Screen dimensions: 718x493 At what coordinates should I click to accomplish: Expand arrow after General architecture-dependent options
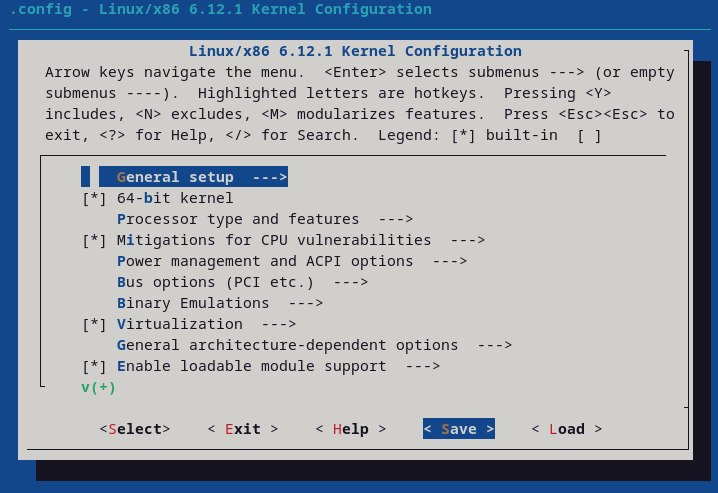(495, 345)
